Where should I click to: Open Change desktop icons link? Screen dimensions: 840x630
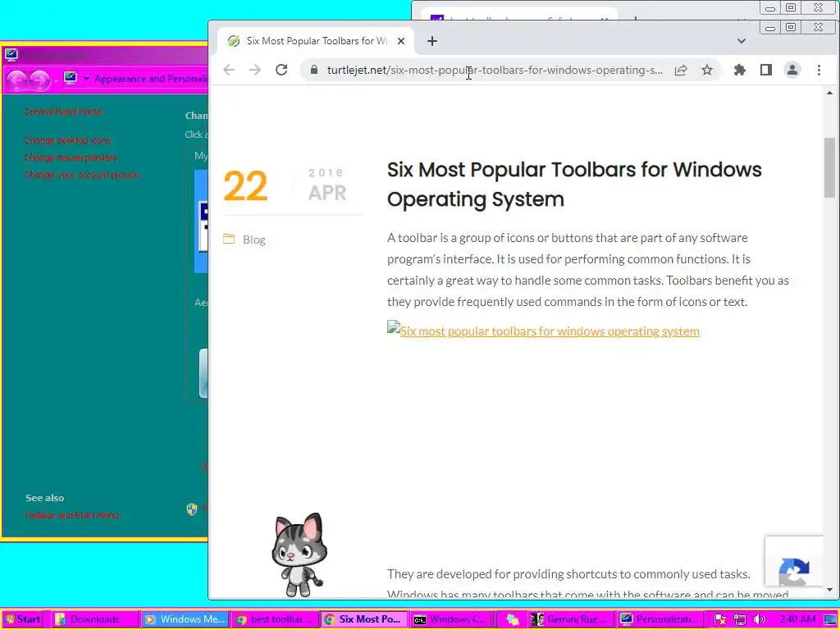tap(67, 140)
